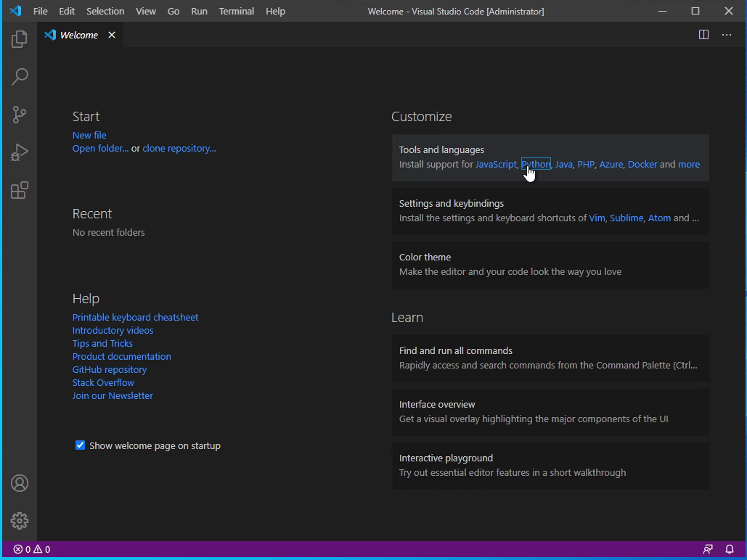
Task: Open Introductory videos link
Action: 113,330
